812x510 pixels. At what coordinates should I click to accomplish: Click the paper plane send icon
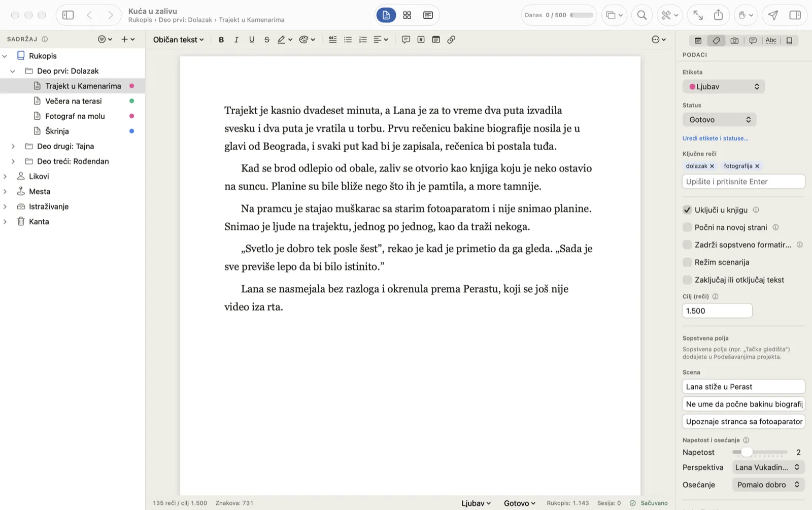(x=773, y=15)
